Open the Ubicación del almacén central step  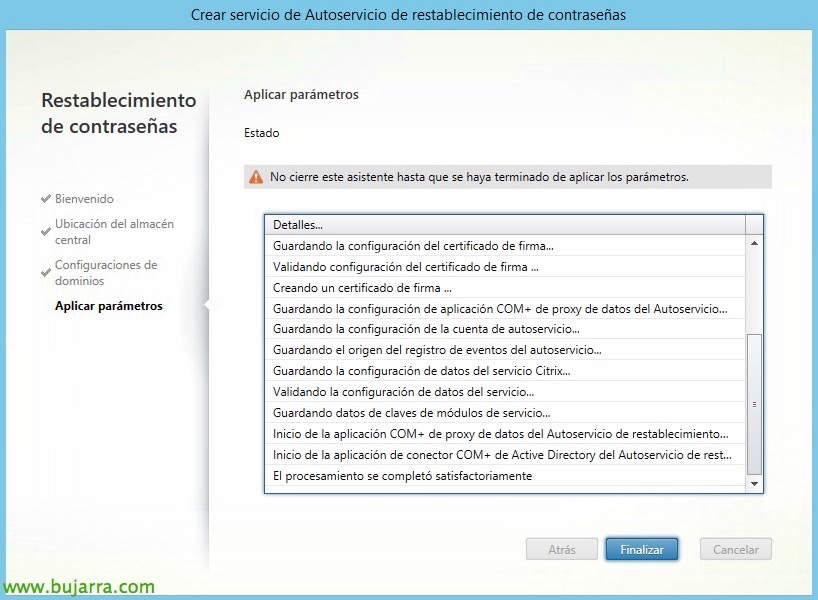click(114, 232)
